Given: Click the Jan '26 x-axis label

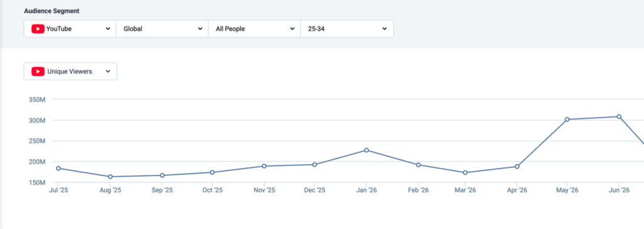Looking at the screenshot, I should 367,191.
